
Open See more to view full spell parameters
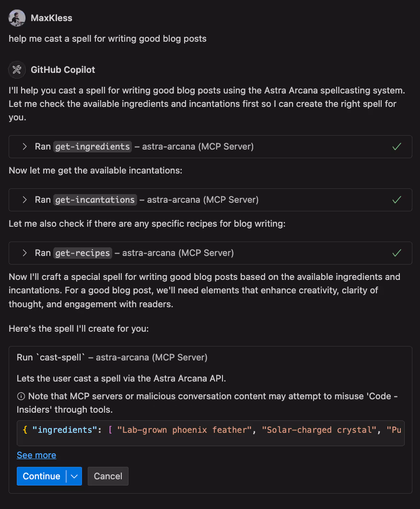tap(36, 455)
